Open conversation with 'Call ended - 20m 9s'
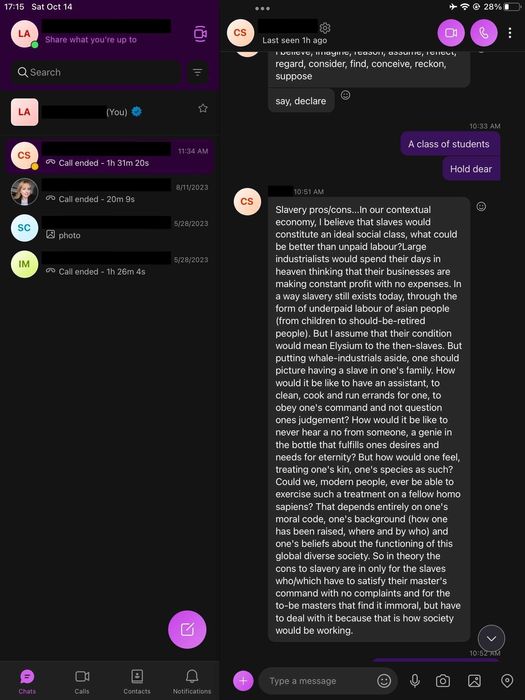This screenshot has width=525, height=700. click(109, 192)
